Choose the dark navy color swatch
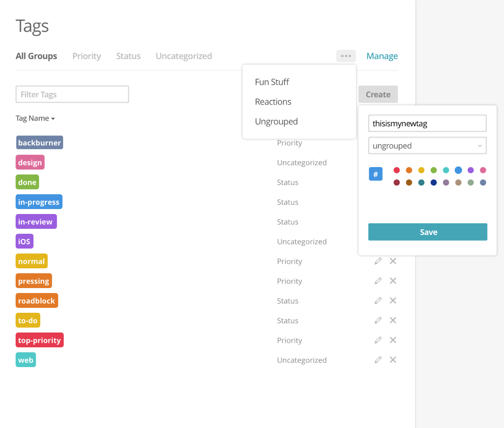This screenshot has width=504, height=428. click(434, 183)
